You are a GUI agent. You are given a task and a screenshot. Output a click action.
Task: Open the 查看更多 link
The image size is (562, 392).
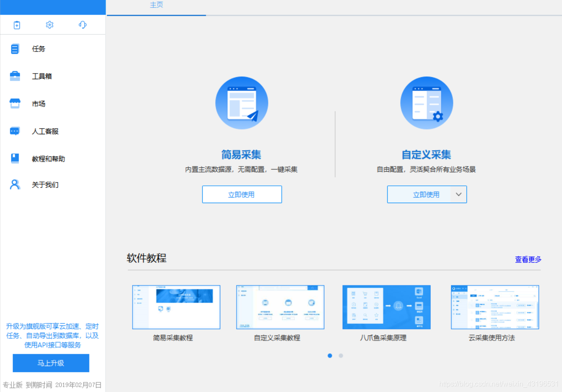tap(528, 259)
